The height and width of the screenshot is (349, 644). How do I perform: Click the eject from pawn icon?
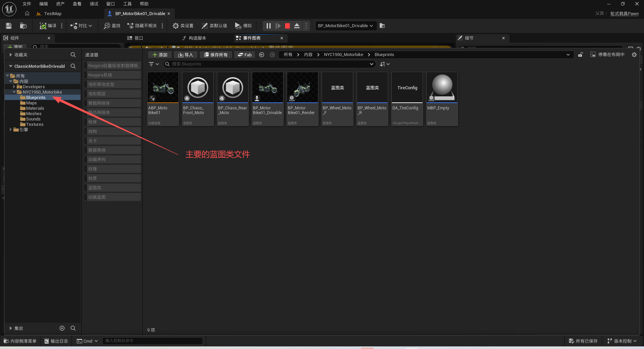pyautogui.click(x=297, y=26)
